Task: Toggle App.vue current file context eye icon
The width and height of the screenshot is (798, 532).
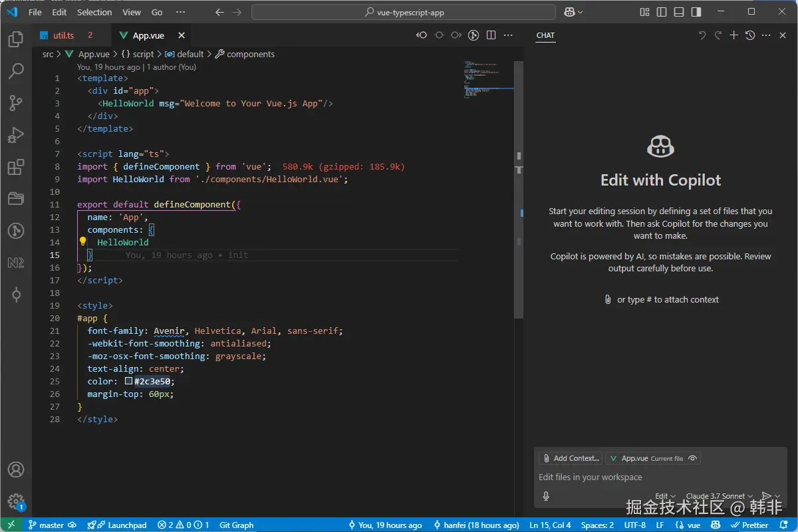Action: click(692, 458)
